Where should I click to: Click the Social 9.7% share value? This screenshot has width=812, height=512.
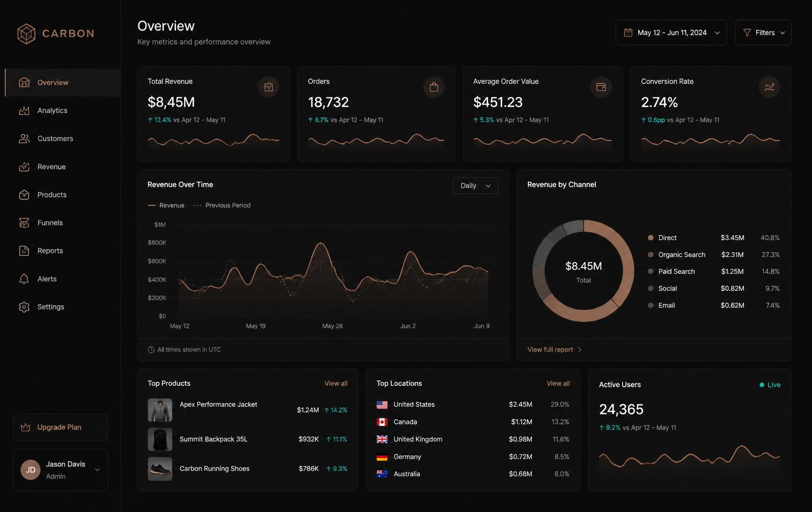772,289
